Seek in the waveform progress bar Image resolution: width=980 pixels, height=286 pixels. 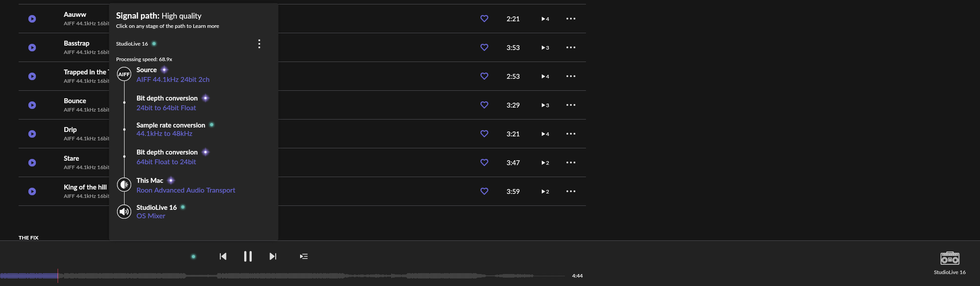(x=282, y=276)
